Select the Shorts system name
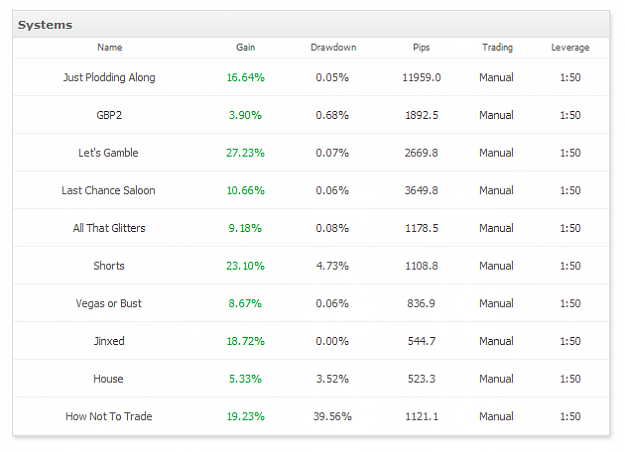The width and height of the screenshot is (625, 452). click(x=109, y=265)
